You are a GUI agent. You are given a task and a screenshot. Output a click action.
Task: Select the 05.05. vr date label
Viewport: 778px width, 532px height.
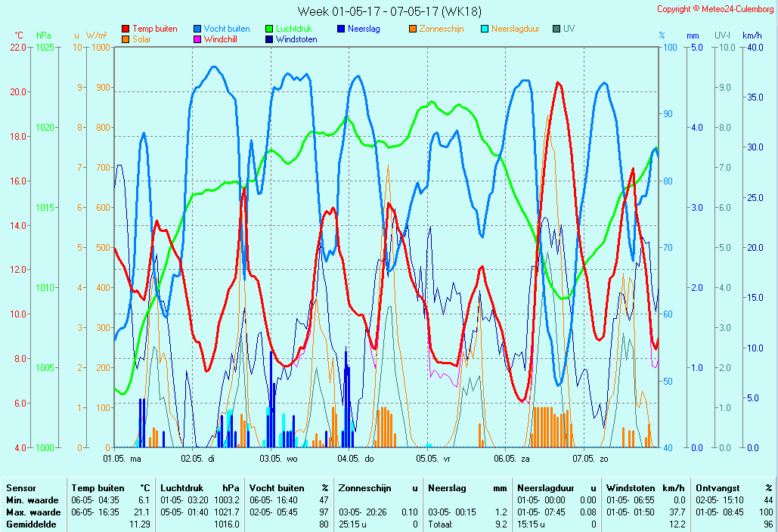pos(434,459)
